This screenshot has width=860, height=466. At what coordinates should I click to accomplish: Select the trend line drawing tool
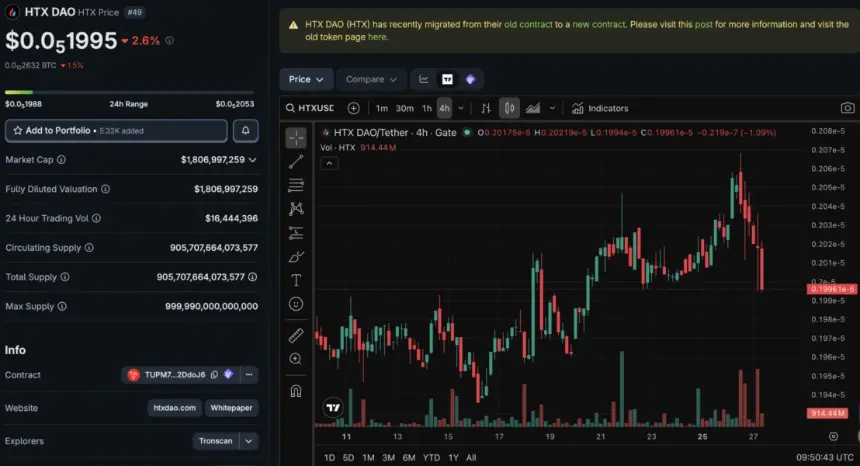coord(296,162)
